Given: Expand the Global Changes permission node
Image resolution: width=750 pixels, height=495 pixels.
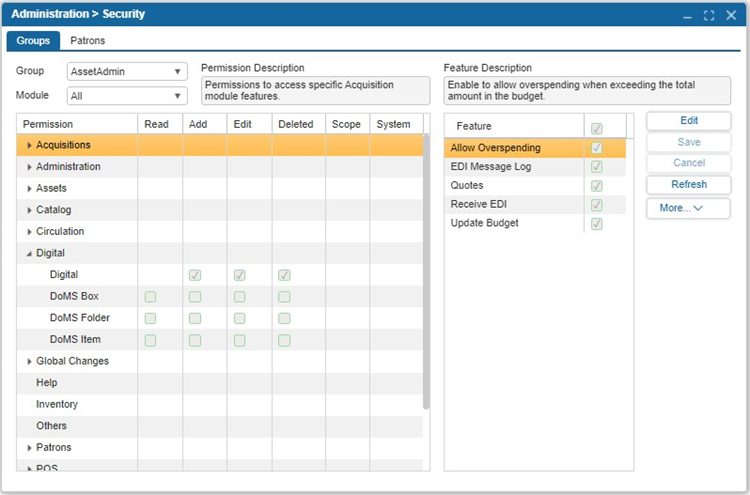Looking at the screenshot, I should [x=29, y=362].
